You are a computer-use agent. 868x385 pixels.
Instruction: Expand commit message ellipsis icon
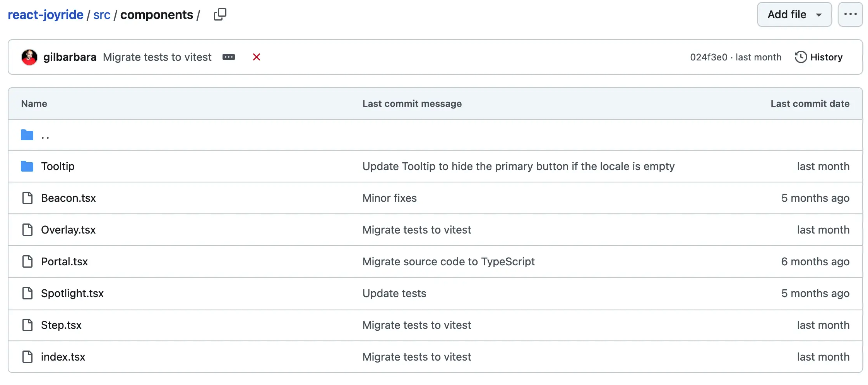coord(228,57)
